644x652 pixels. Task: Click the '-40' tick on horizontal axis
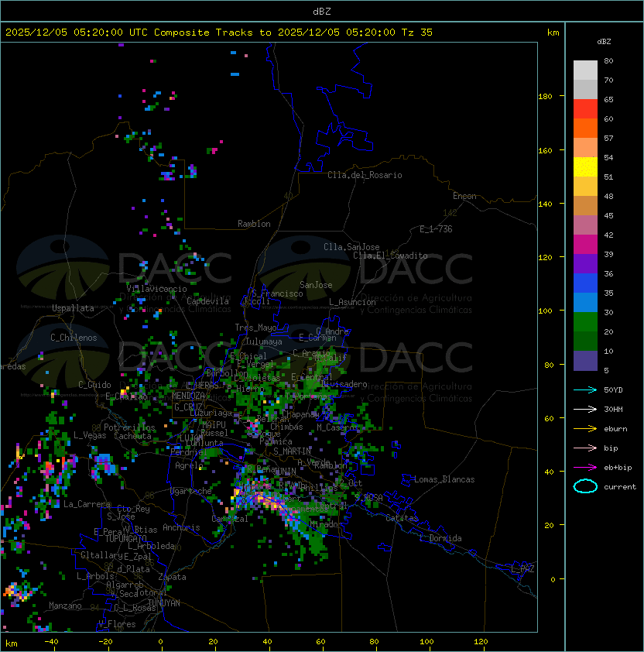pos(52,642)
